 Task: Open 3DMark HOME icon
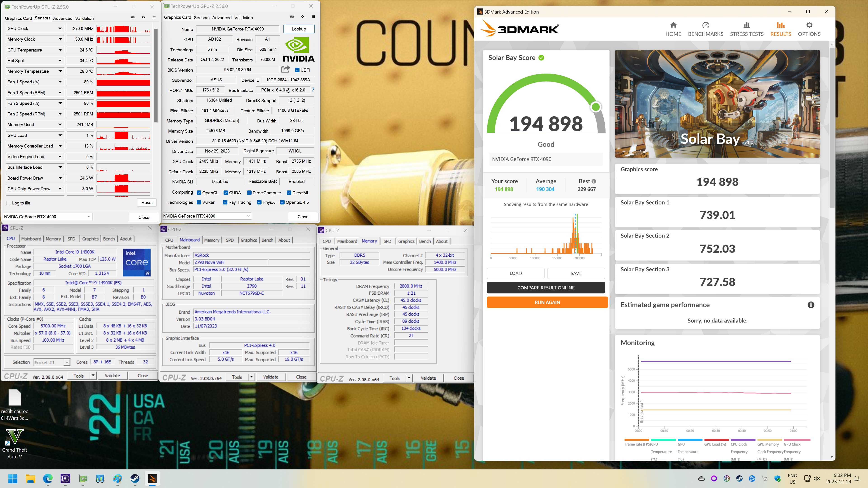pos(673,25)
